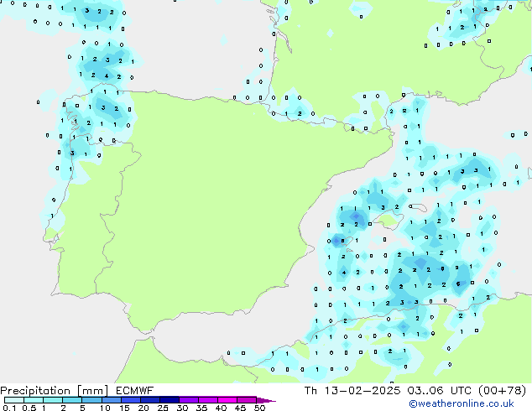Click the 10–15 mm legend swatch

click(111, 400)
